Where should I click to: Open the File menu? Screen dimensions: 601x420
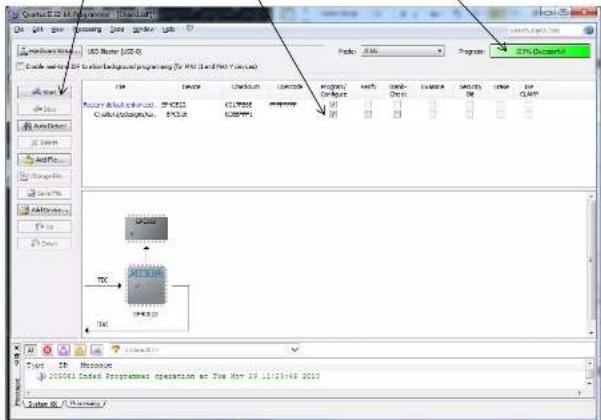pyautogui.click(x=19, y=29)
